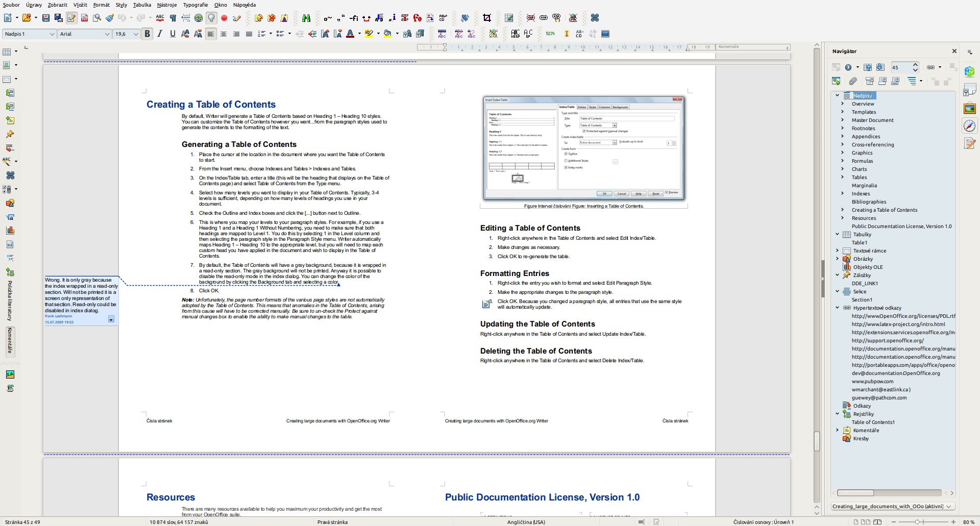The image size is (980, 526).
Task: Click the Italic I icon
Action: coord(160,34)
